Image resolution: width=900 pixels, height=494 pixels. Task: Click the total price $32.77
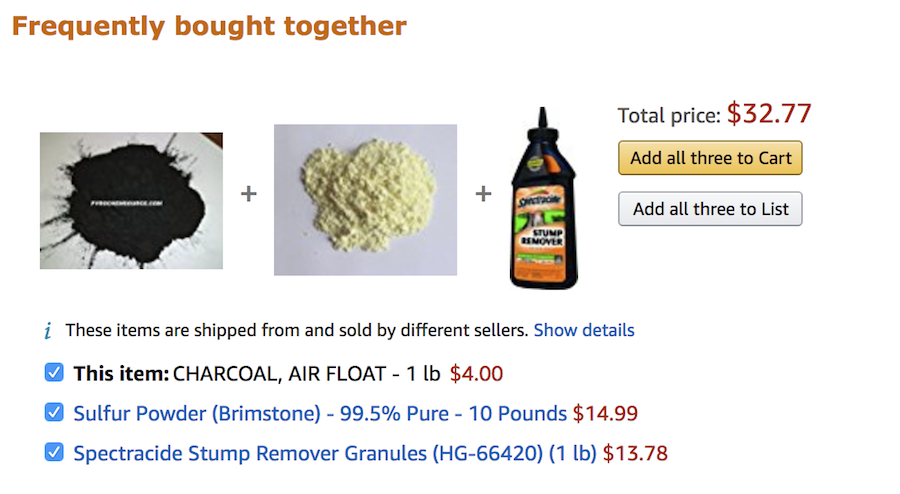(768, 114)
